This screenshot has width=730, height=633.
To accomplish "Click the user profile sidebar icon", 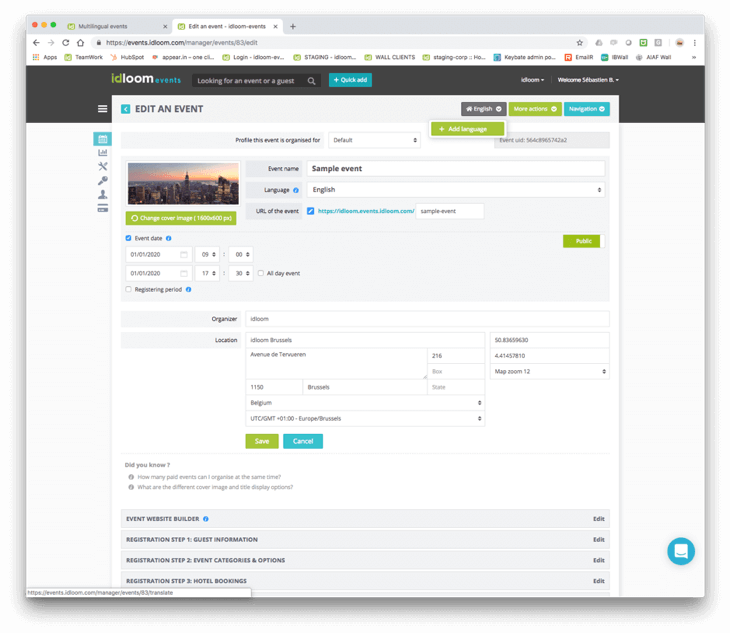I will point(102,195).
